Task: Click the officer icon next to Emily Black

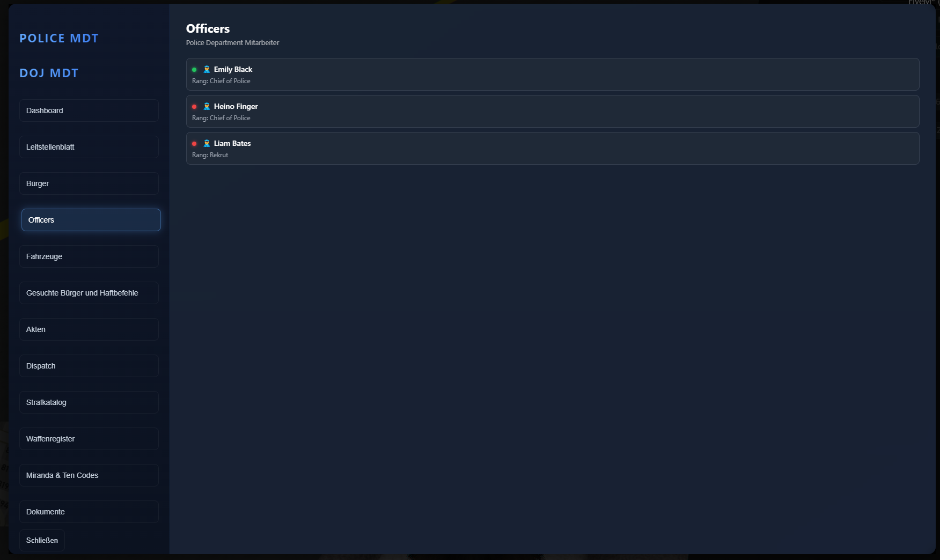Action: (207, 69)
